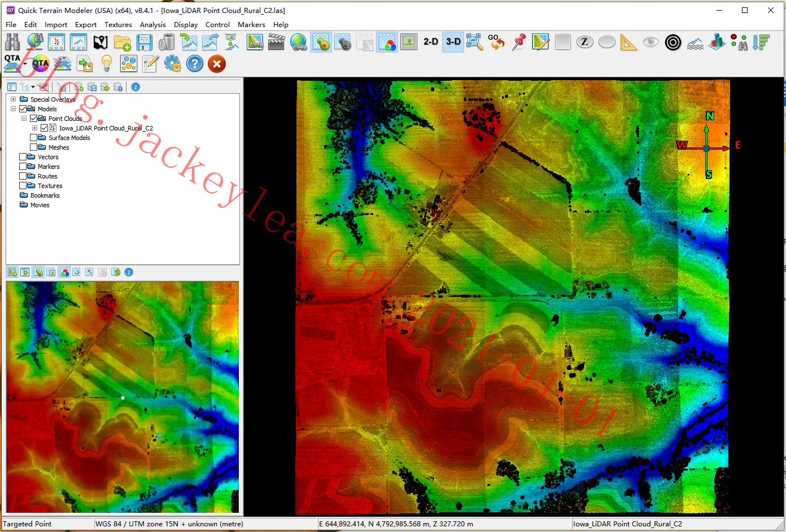Collapse the Models tree node

(x=13, y=109)
